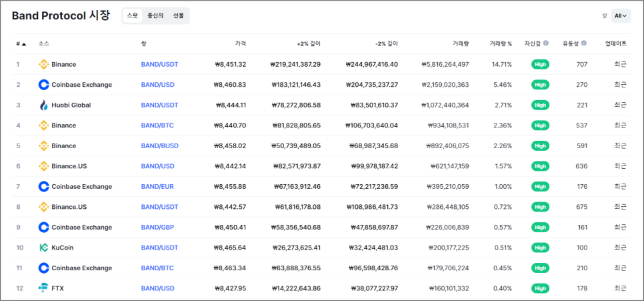644x301 pixels.
Task: Open BAND/BUSD pair link
Action: [x=160, y=145]
